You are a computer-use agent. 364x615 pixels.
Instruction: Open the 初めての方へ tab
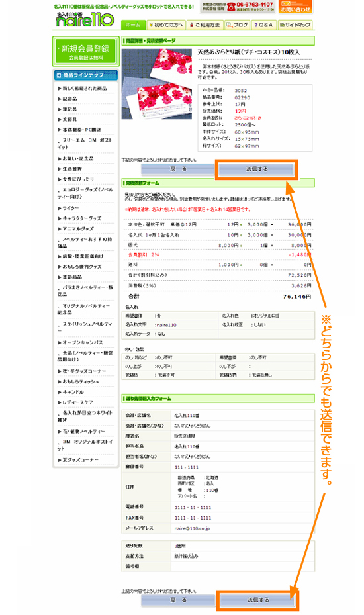(x=166, y=24)
